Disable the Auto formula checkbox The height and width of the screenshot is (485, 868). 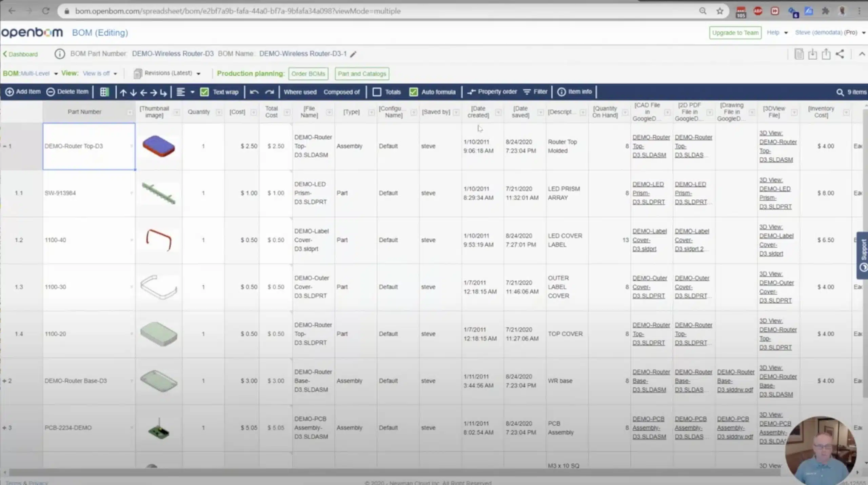413,92
